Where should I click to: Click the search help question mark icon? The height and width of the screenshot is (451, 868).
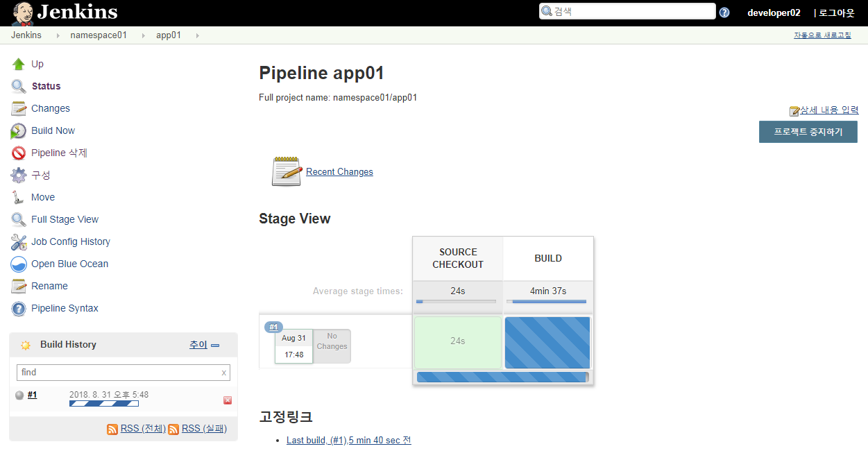724,12
